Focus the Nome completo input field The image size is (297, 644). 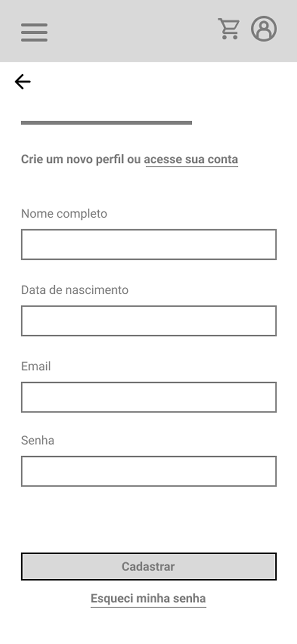click(x=148, y=245)
